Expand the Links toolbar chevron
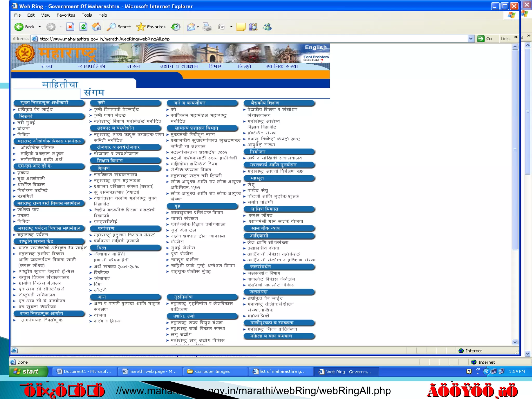This screenshot has width=532, height=399. click(x=516, y=37)
